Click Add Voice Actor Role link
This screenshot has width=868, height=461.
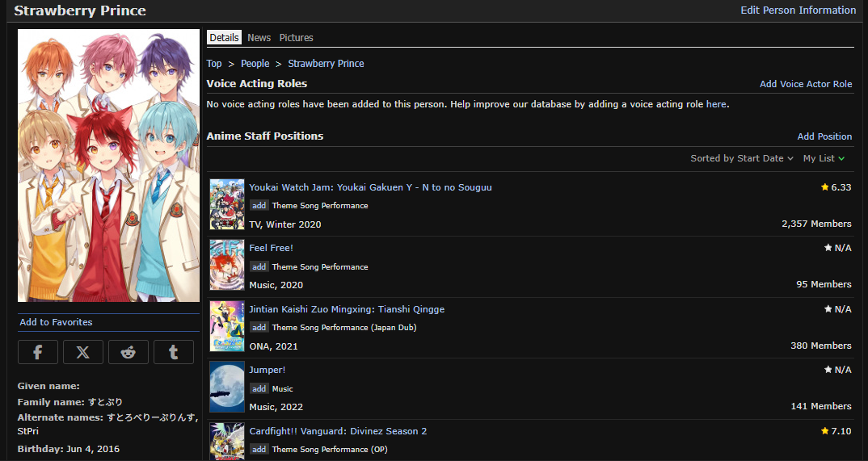click(x=806, y=84)
